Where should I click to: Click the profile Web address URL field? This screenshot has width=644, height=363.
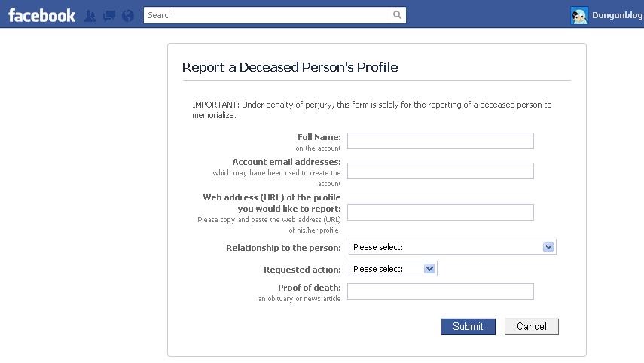click(441, 212)
